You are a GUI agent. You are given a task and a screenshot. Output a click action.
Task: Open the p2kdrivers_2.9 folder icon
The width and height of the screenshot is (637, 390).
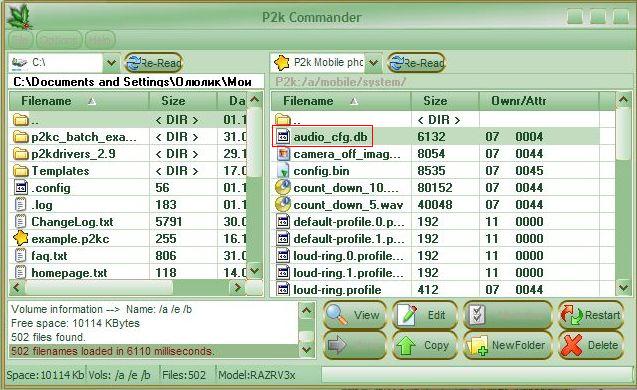coord(20,154)
